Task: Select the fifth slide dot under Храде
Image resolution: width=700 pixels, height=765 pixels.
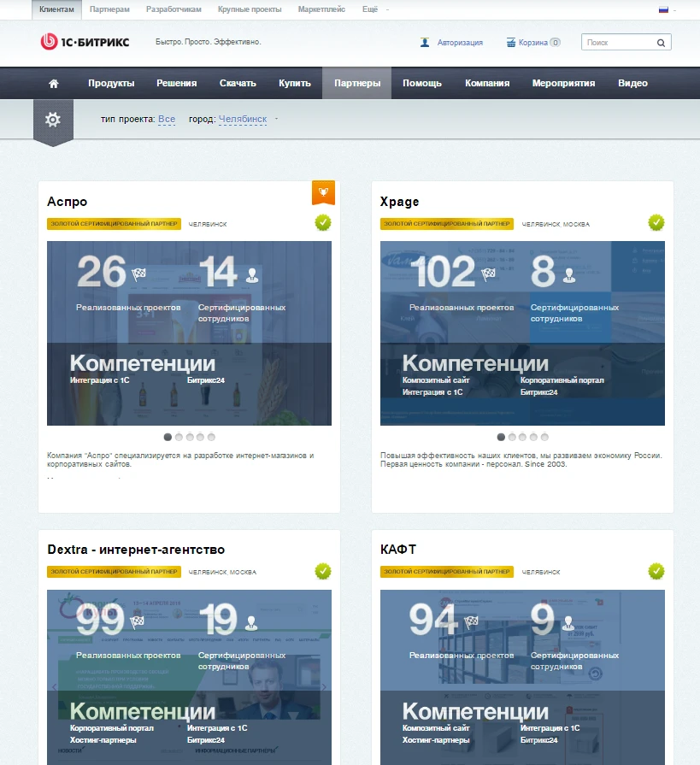Action: coord(545,437)
